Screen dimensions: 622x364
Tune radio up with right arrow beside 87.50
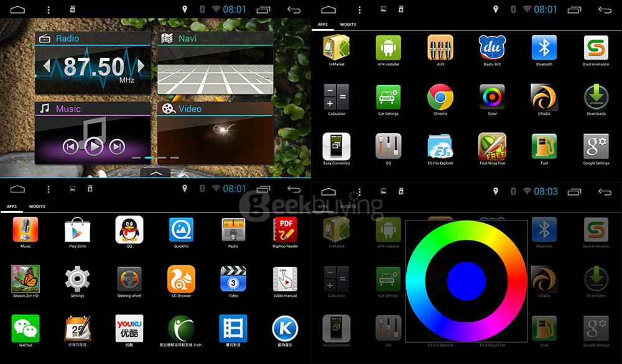pyautogui.click(x=141, y=66)
